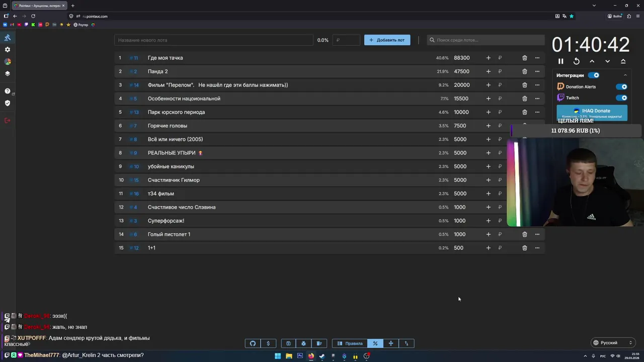This screenshot has width=644, height=362.
Task: Focus the search lots field
Action: tap(486, 40)
